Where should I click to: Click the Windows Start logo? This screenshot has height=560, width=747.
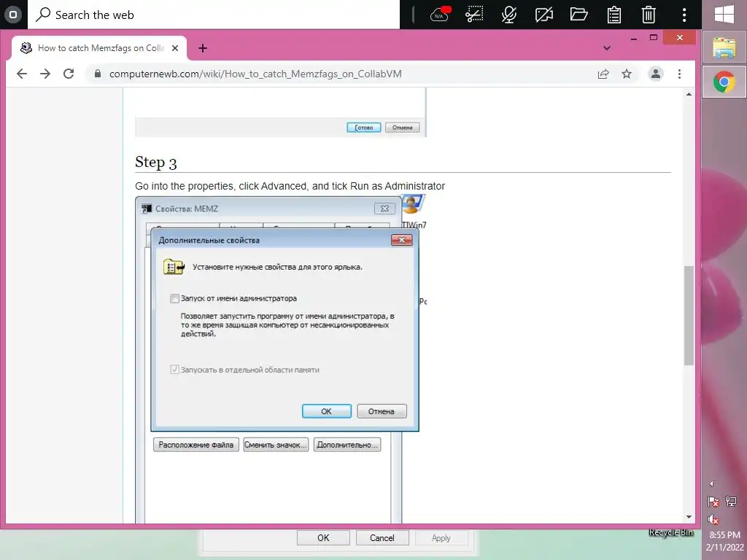[x=724, y=15]
